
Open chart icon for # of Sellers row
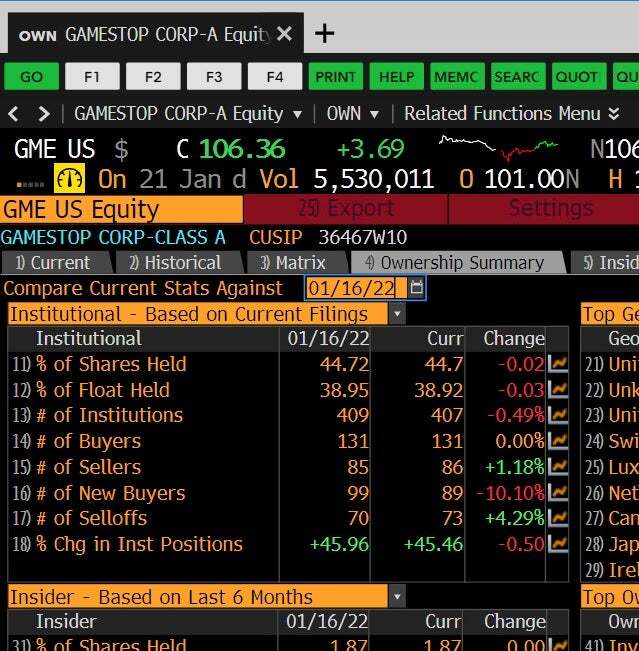[x=558, y=467]
